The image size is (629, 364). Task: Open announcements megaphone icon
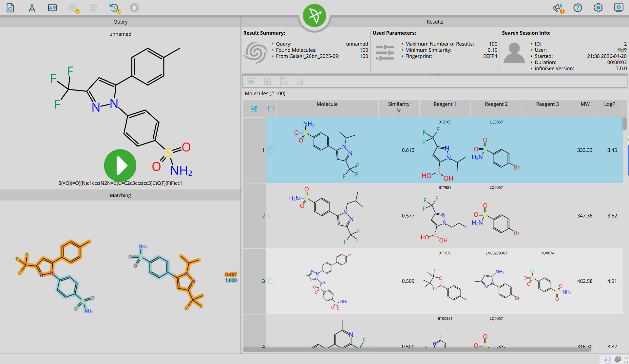(558, 8)
